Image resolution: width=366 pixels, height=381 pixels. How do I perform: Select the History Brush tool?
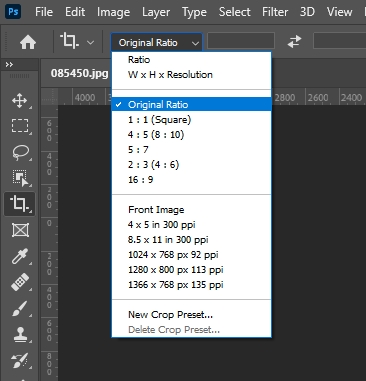click(x=20, y=361)
